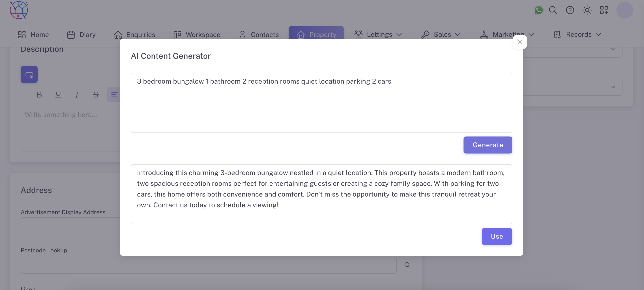Toggle strikethrough formatting in editor
Image resolution: width=644 pixels, height=290 pixels.
pyautogui.click(x=95, y=95)
